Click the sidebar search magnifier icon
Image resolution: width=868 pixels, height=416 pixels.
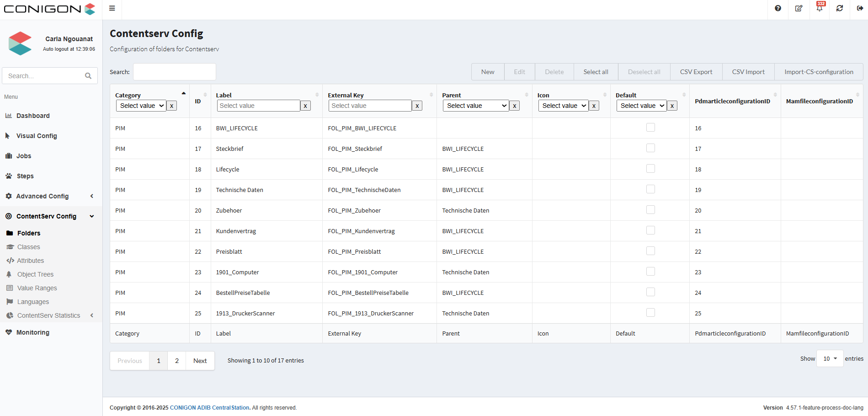(x=88, y=76)
